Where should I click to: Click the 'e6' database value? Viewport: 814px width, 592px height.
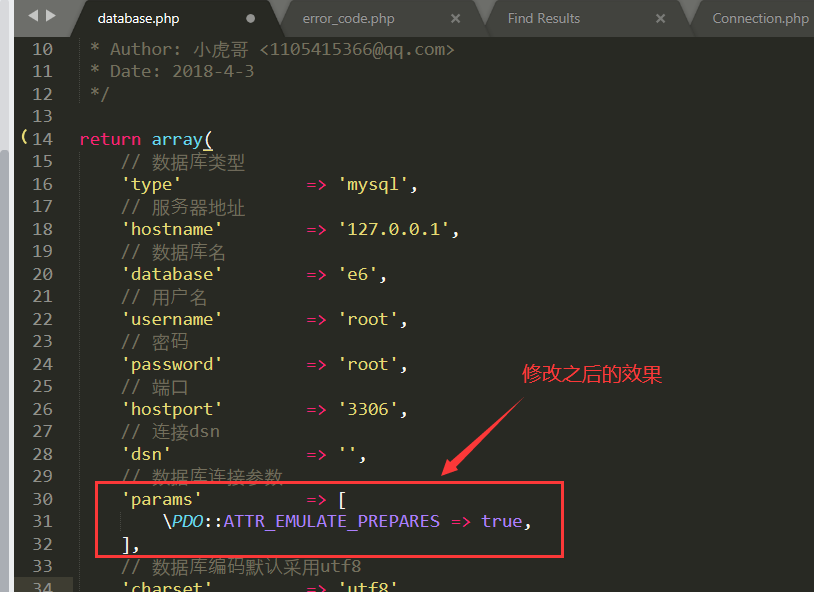tap(358, 274)
